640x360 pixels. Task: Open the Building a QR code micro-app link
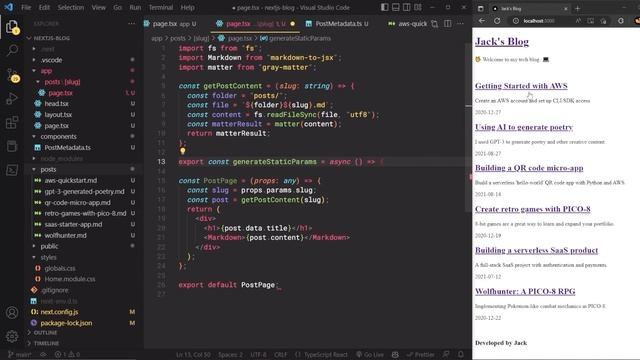coord(529,168)
